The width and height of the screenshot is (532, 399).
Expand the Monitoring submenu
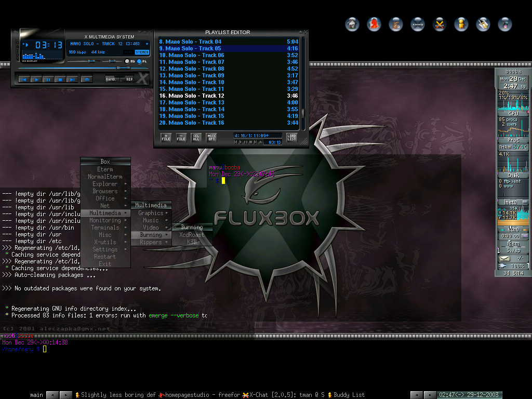point(105,220)
